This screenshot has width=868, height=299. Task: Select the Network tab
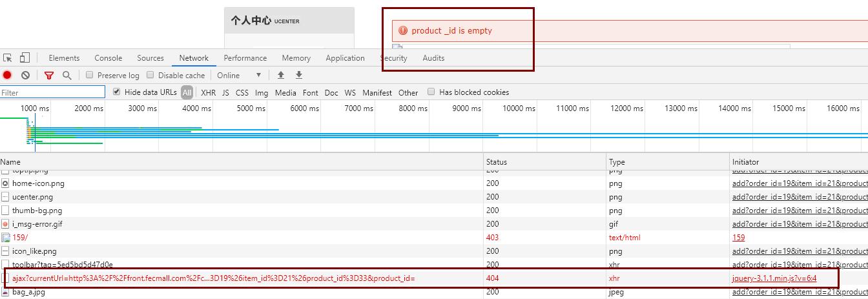pos(194,57)
